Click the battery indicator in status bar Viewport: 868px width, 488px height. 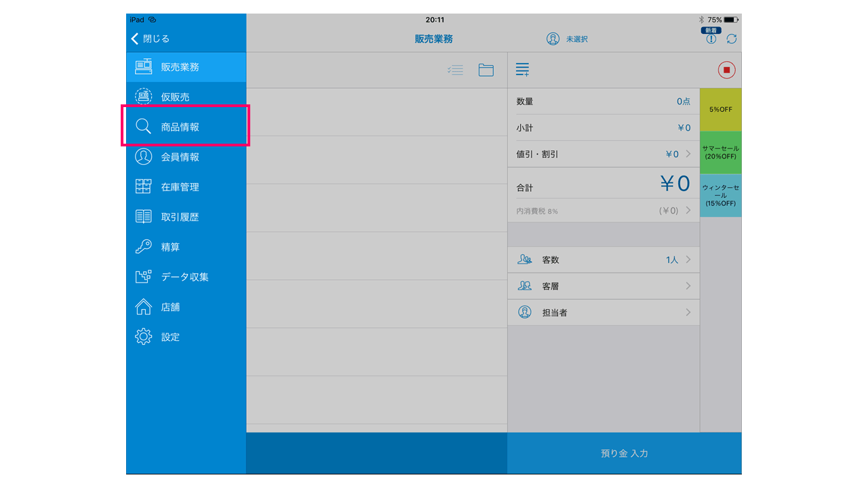[731, 20]
